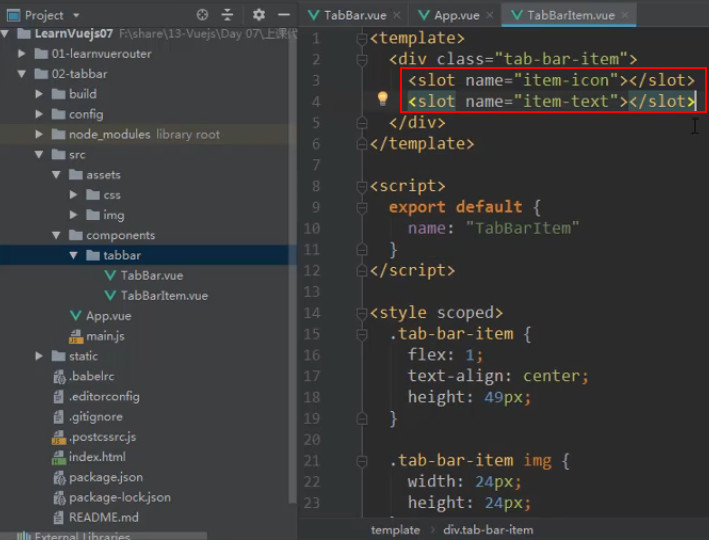The height and width of the screenshot is (540, 709).
Task: Click the main.js file icon
Action: coord(76,336)
